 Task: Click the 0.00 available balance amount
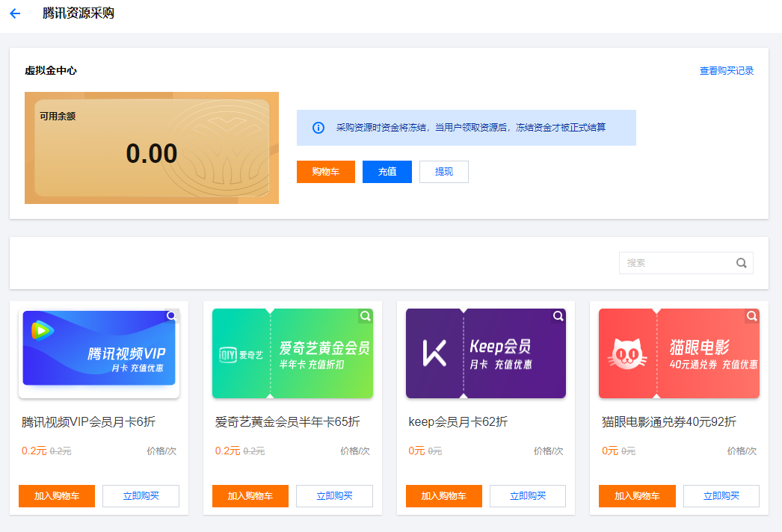[152, 153]
